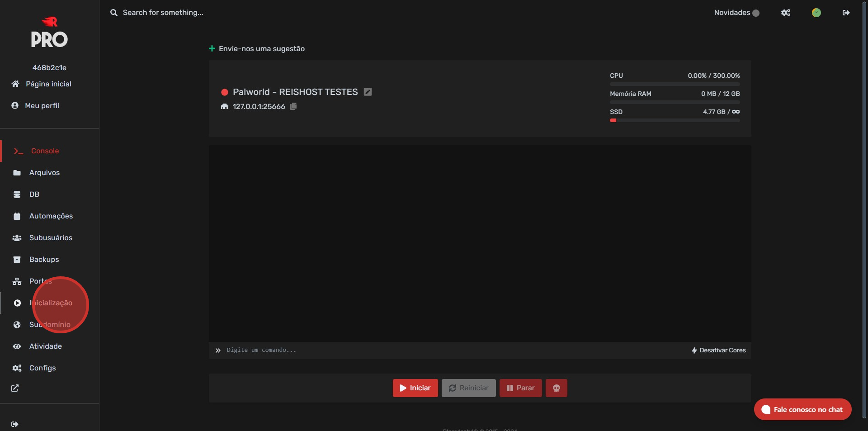This screenshot has width=868, height=431.
Task: Click the external link icon in sidebar
Action: tap(15, 388)
